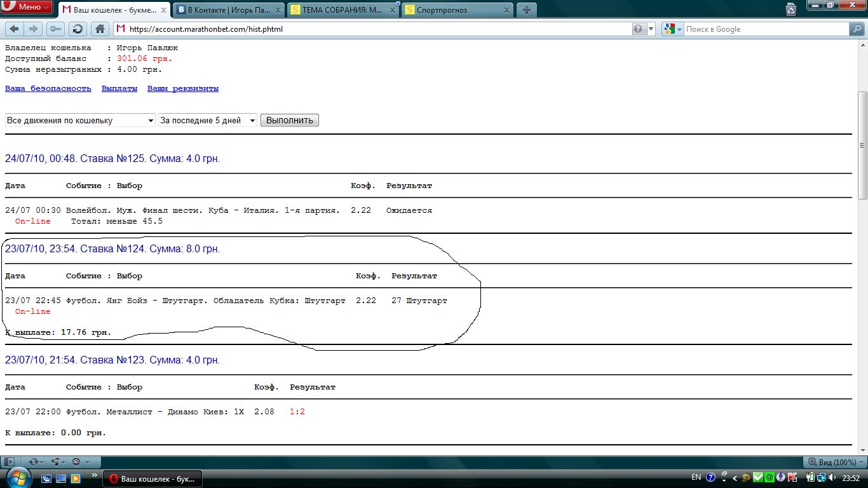Open the Google search engine selector dropdown
The width and height of the screenshot is (868, 488).
tap(672, 29)
